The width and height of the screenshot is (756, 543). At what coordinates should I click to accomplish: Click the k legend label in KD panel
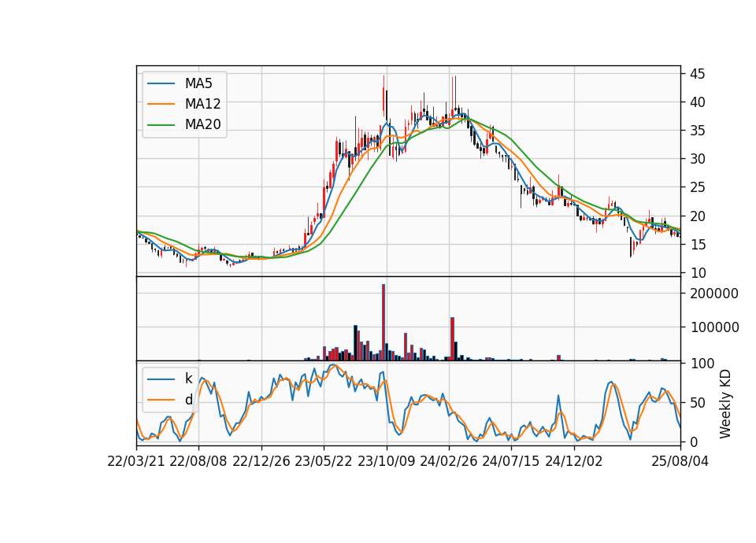[x=188, y=379]
